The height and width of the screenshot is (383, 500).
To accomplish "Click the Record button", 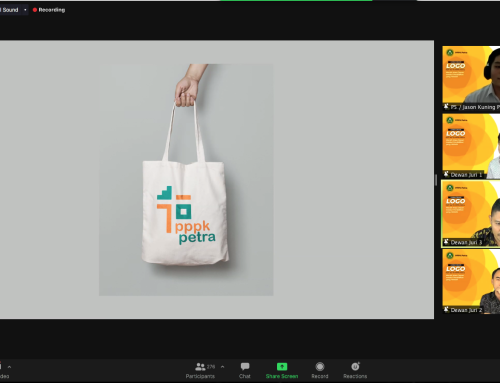I will tap(320, 371).
